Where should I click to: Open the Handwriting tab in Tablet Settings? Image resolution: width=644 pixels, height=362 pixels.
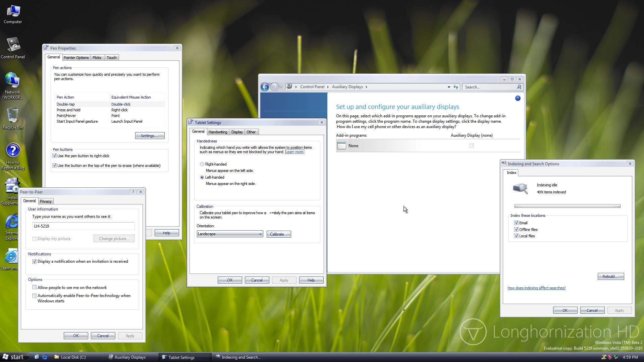point(218,132)
